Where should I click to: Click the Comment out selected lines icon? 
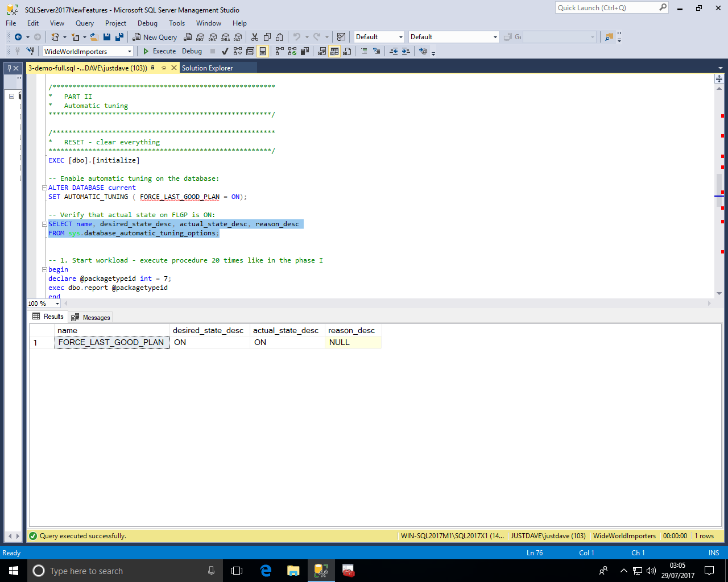pos(364,51)
